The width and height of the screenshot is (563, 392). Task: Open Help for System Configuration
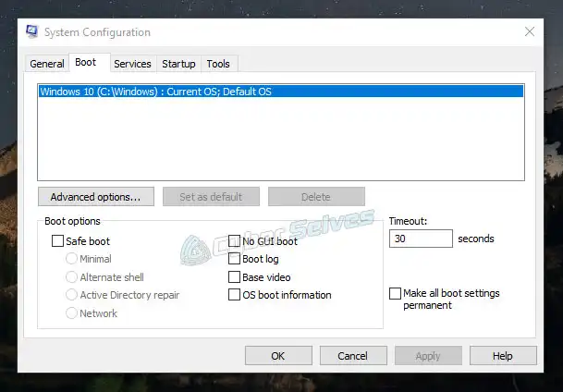tap(503, 356)
